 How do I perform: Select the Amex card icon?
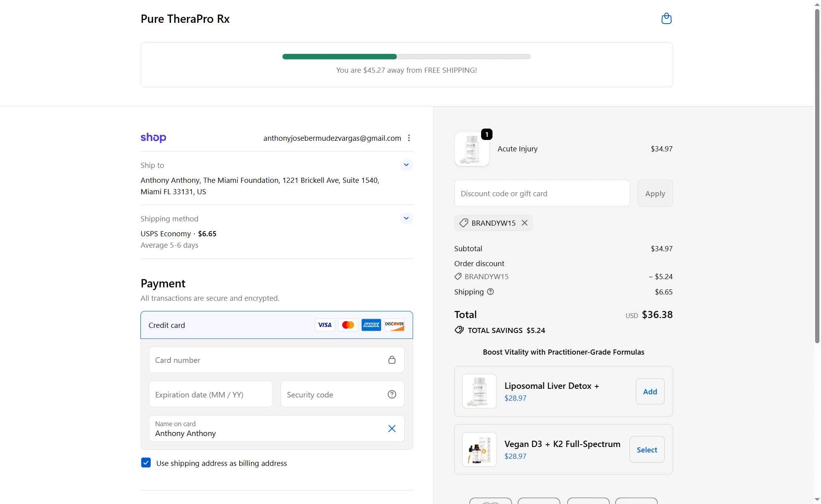[x=371, y=325]
